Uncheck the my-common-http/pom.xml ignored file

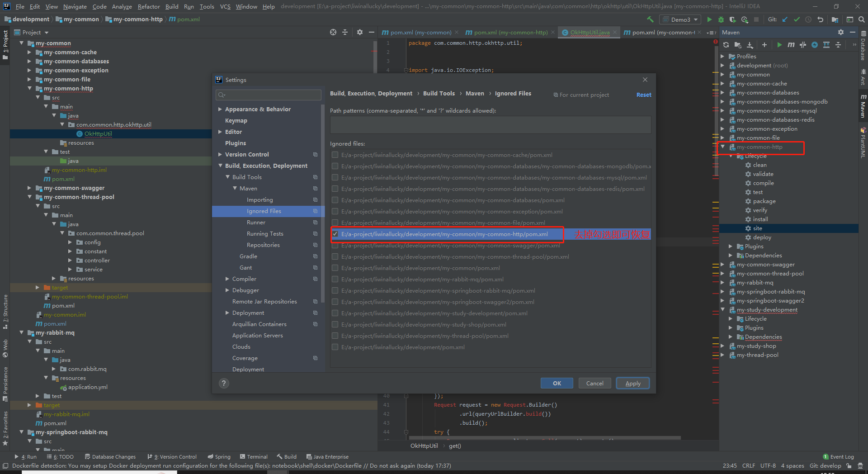[x=335, y=234]
